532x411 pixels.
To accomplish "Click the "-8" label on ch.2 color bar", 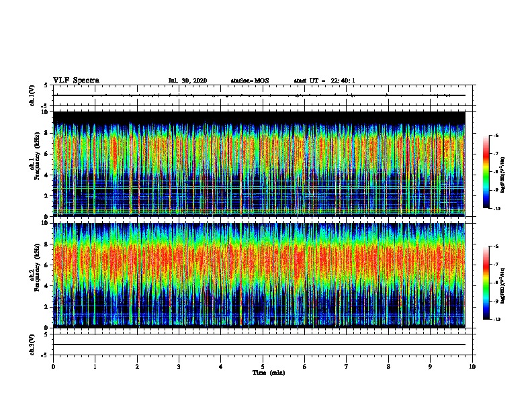I will [496, 283].
